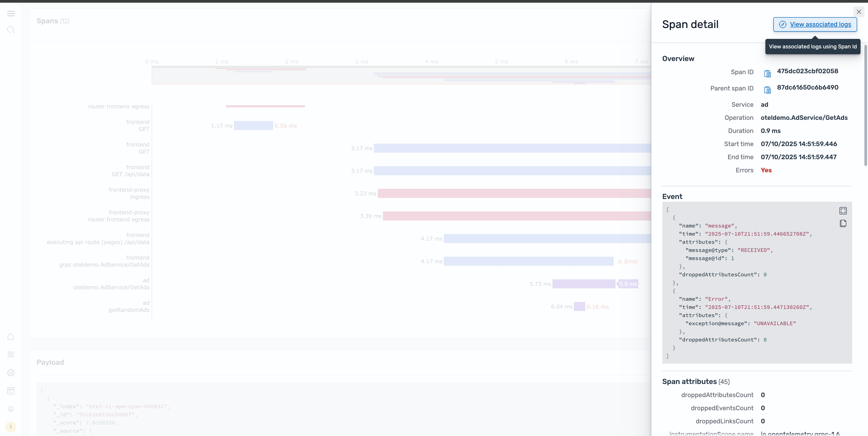The image size is (868, 436).
Task: Select operation oteldemo.AdService/GetAds value
Action: [x=804, y=118]
